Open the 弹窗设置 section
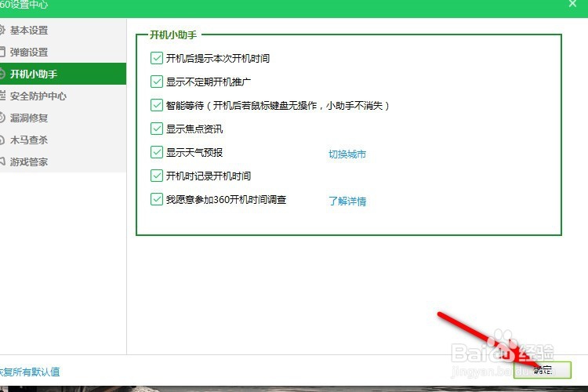588x392 pixels. [x=63, y=52]
